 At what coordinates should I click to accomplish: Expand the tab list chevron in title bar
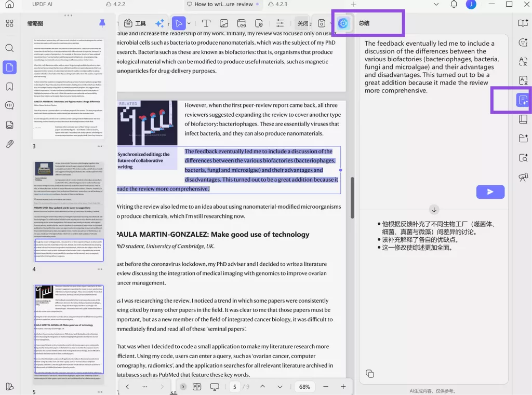(436, 4)
